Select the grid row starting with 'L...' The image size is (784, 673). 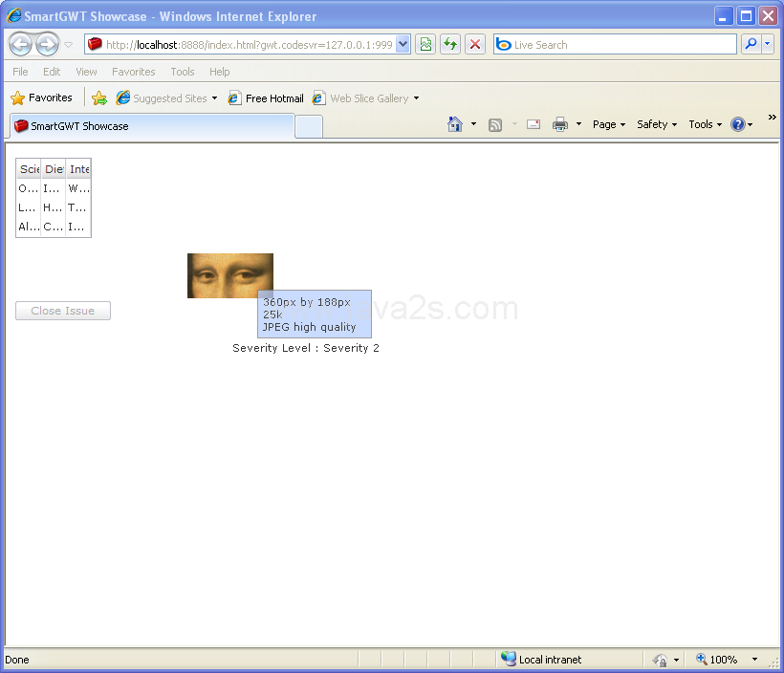[54, 207]
